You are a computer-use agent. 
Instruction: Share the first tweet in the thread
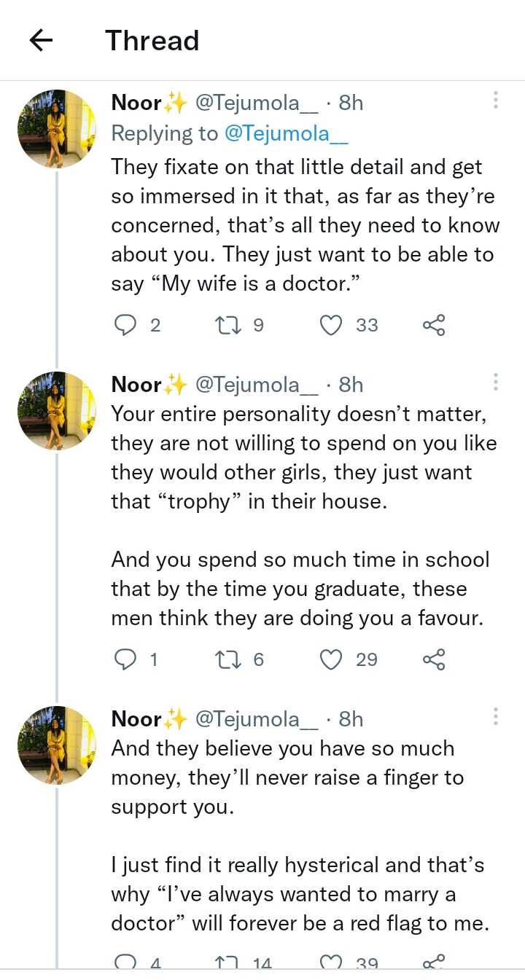433,325
